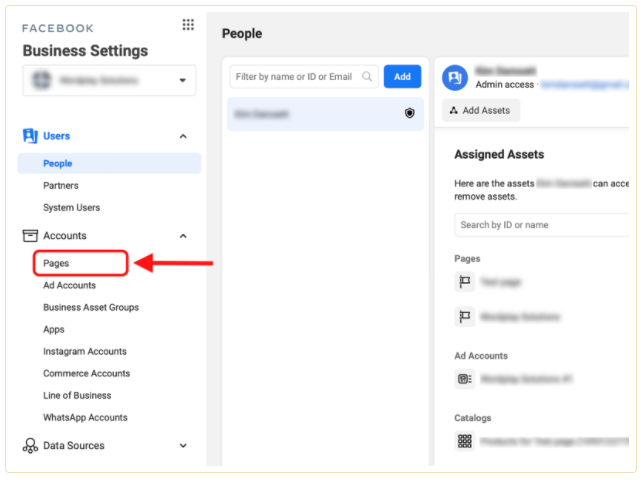Click the profile avatar beside Admin access
Viewport: 643px width, 480px height.
(x=455, y=77)
